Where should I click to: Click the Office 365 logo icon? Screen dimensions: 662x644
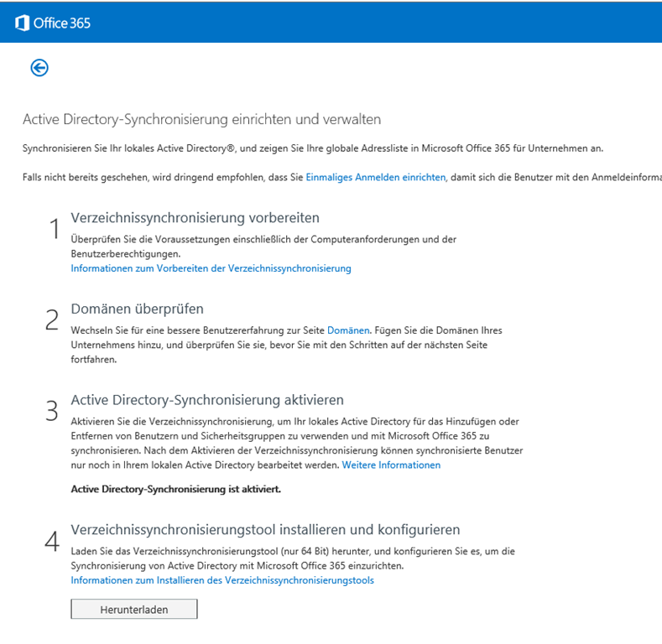point(23,23)
